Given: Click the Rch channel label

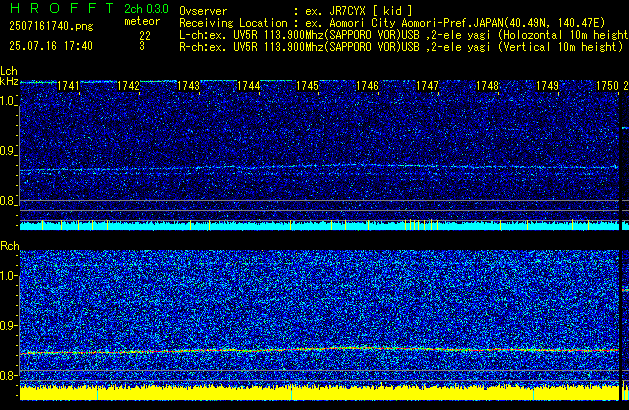Looking at the screenshot, I should coord(10,246).
